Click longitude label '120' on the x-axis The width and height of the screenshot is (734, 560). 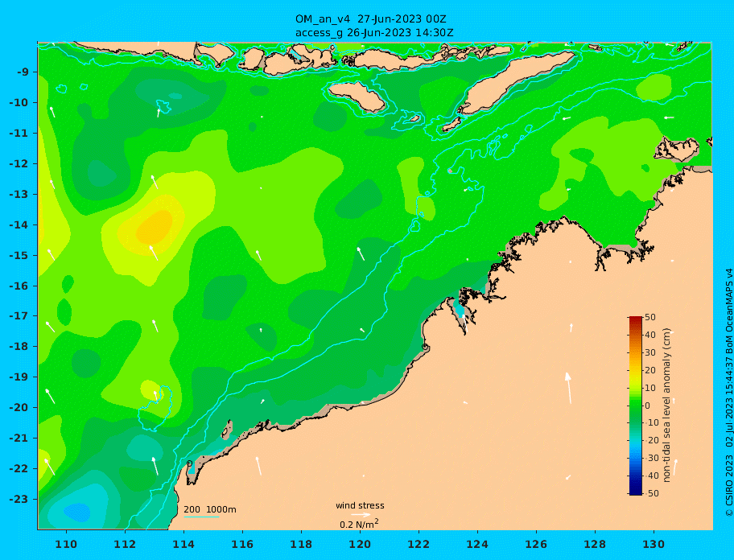point(360,544)
